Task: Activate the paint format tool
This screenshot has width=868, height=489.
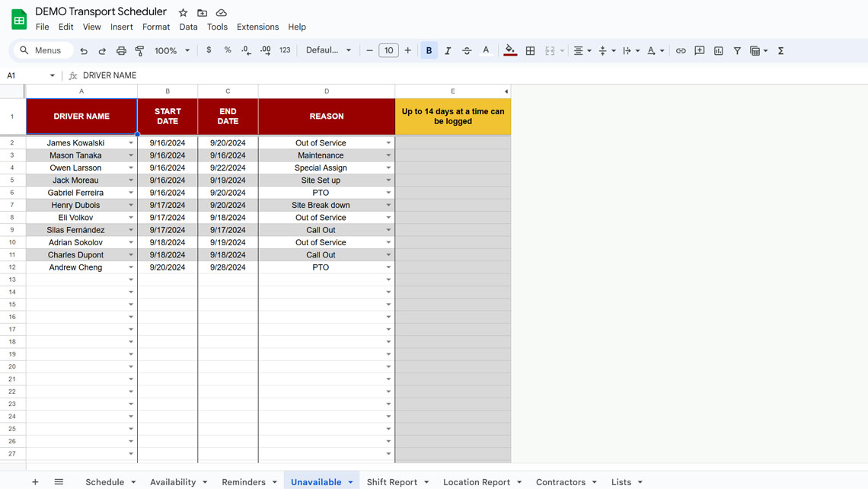Action: coord(139,51)
